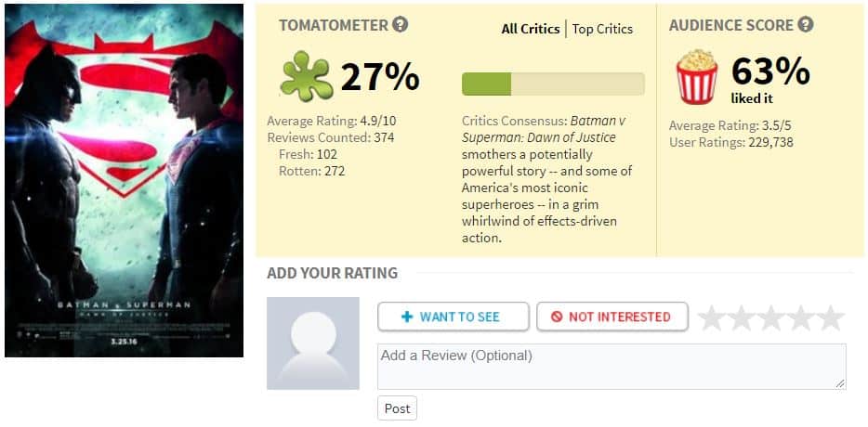Image resolution: width=868 pixels, height=427 pixels.
Task: Rate the movie one star
Action: coord(711,317)
